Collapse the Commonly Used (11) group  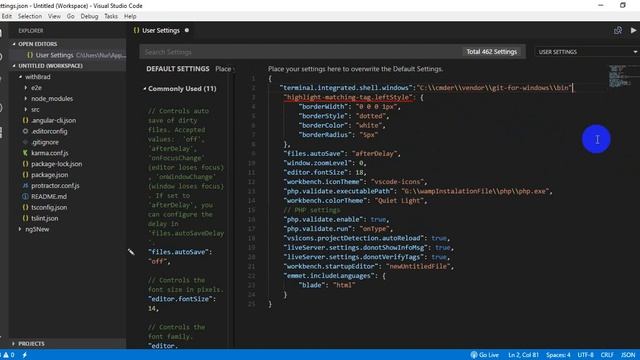(182, 89)
